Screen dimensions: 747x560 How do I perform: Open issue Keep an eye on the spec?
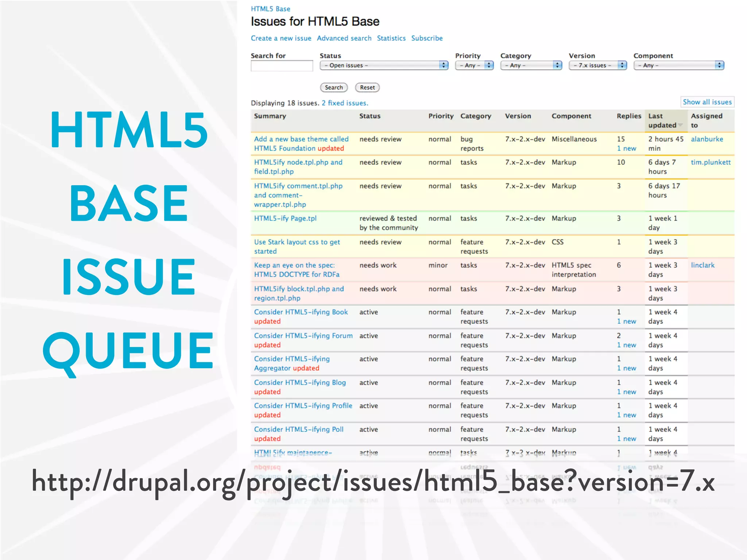click(297, 270)
